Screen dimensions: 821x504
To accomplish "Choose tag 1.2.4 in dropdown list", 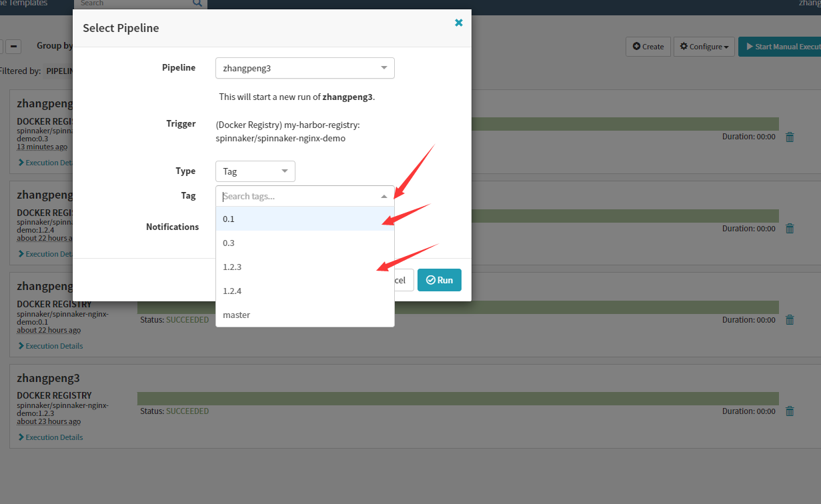I will (305, 291).
